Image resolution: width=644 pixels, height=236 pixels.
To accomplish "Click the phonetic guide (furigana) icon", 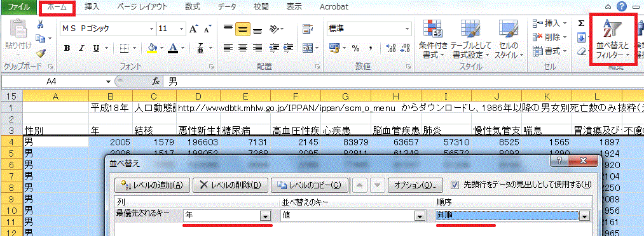I will 200,48.
